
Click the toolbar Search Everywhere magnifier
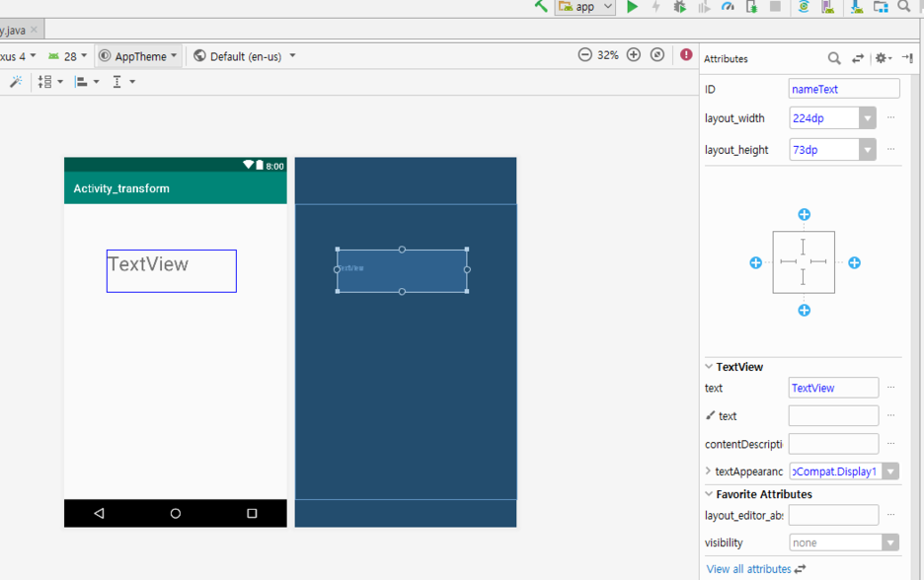pos(904,6)
